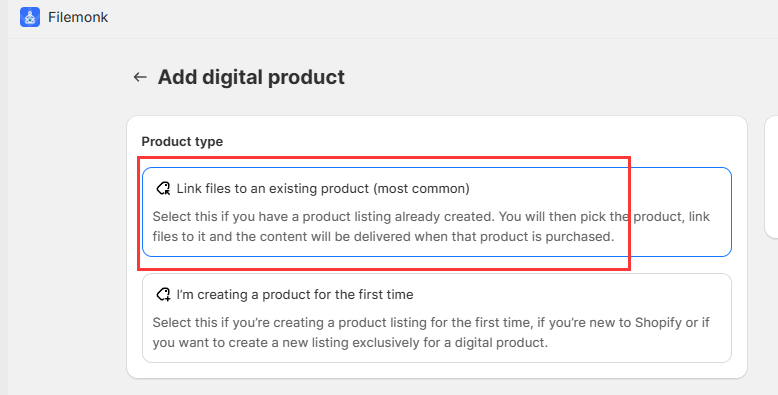778x395 pixels.
Task: Click "exclusively for a digital product" text line
Action: coord(350,342)
